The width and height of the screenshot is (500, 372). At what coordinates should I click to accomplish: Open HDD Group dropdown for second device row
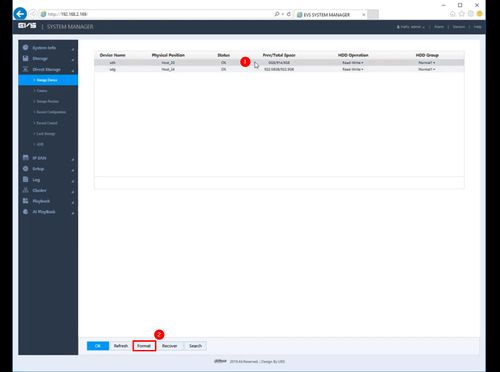point(427,69)
